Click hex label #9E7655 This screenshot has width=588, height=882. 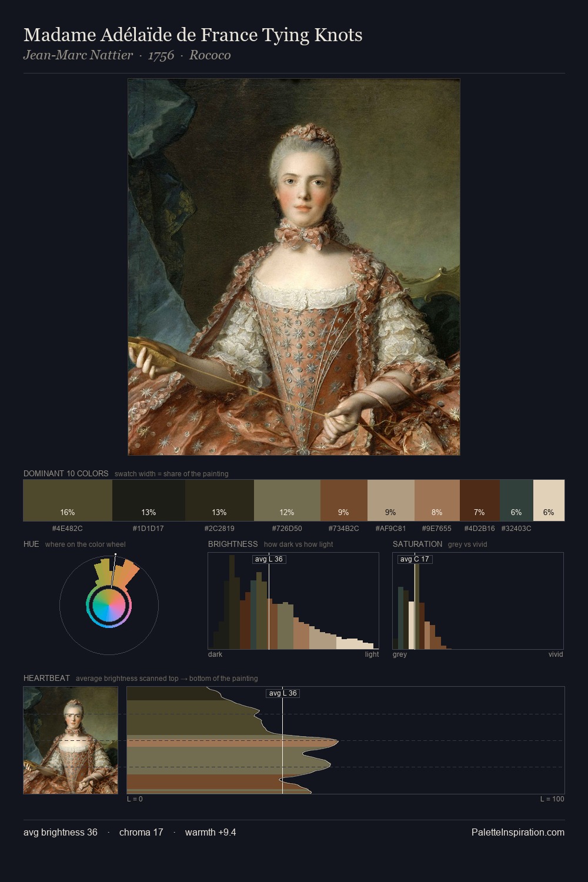point(437,529)
